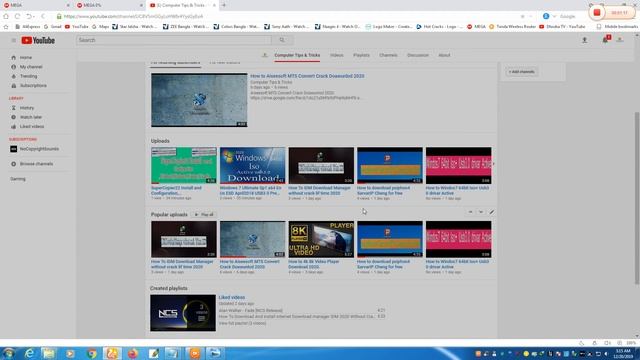640x360 pixels.
Task: Select Computer Tips & Tricks channel tab
Action: [297, 55]
